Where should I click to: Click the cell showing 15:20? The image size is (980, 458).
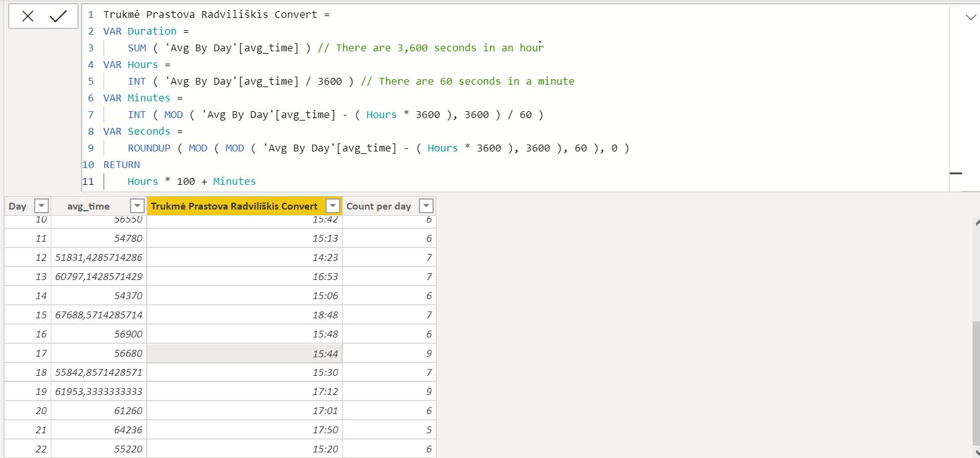coord(244,449)
